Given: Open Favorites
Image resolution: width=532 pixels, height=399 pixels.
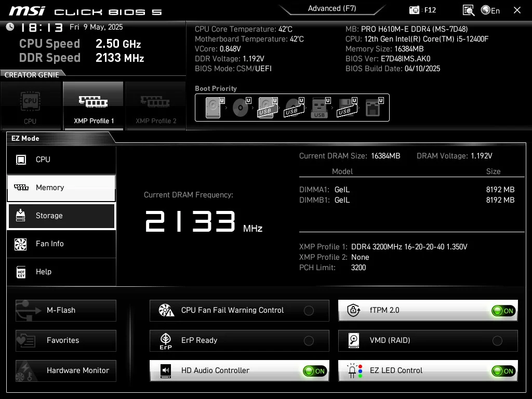Looking at the screenshot, I should pyautogui.click(x=66, y=341).
